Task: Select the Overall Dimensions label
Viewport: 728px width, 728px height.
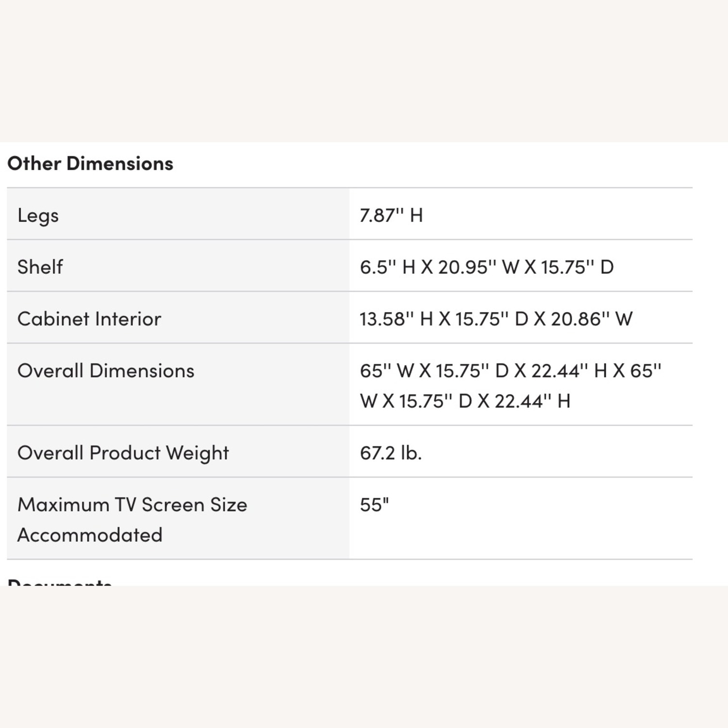Action: coord(106,371)
